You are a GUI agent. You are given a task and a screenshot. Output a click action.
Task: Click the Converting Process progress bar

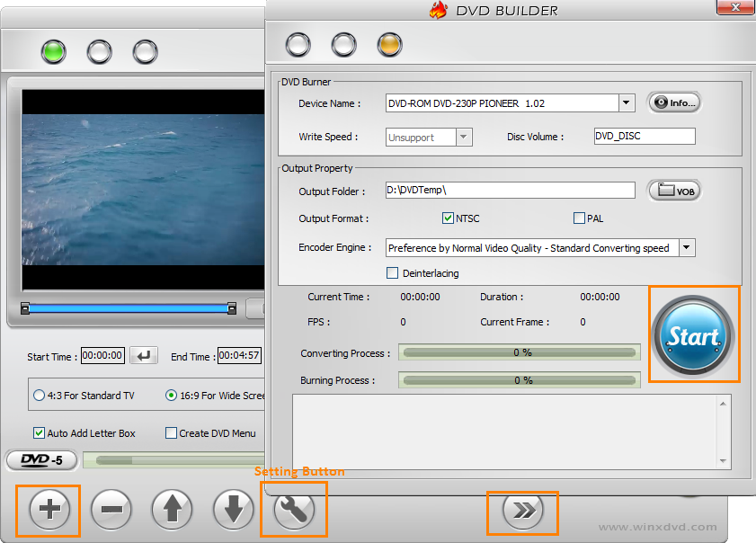520,352
